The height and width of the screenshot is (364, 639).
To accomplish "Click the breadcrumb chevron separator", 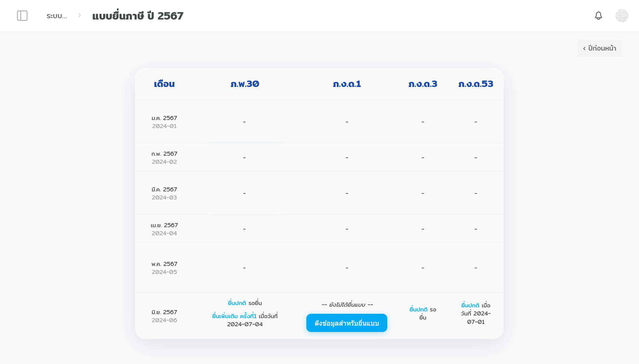I will [79, 16].
